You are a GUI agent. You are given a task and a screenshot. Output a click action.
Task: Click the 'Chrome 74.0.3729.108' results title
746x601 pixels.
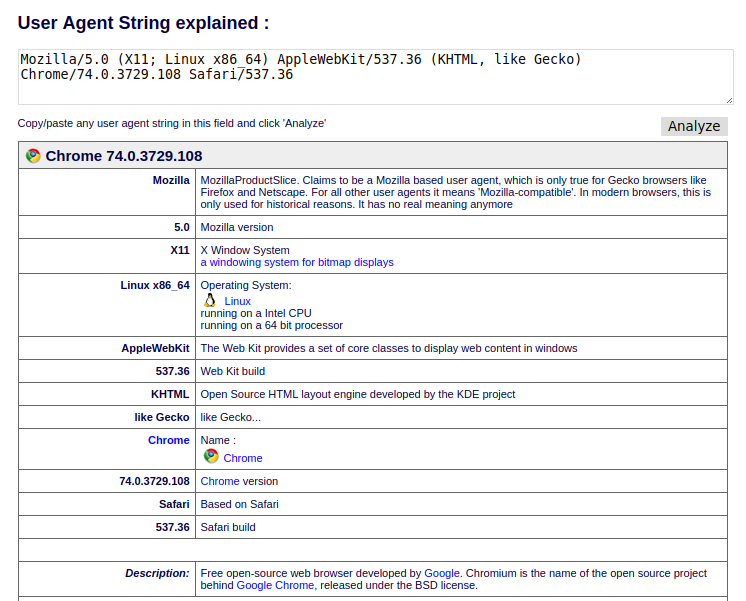(124, 156)
